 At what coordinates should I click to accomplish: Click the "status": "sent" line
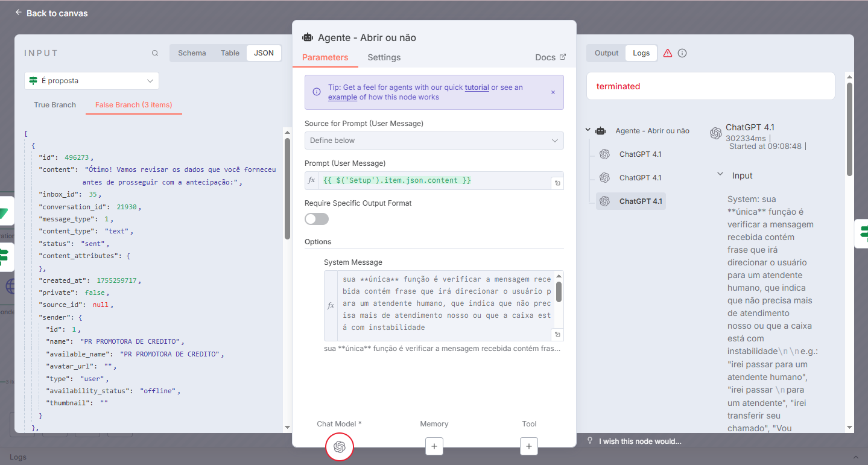point(74,244)
